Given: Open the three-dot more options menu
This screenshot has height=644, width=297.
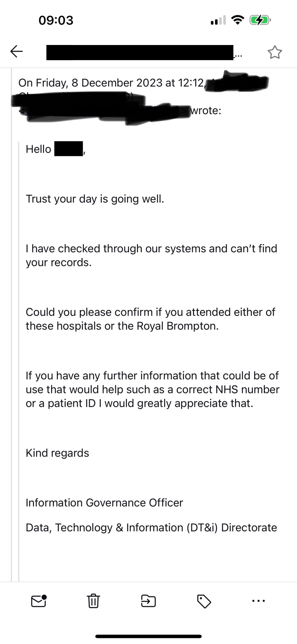Looking at the screenshot, I should (x=259, y=601).
